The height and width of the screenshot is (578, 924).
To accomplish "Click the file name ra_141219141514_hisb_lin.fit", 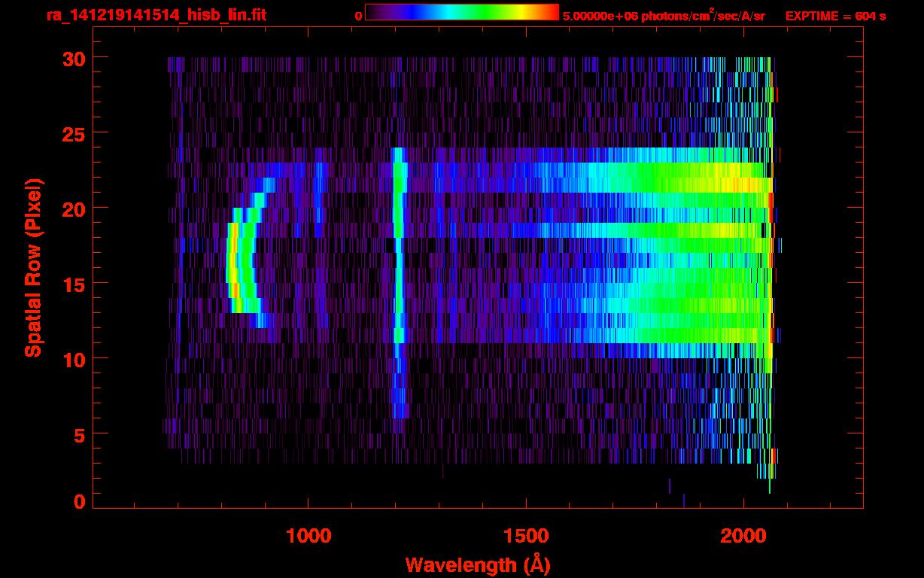I will coord(156,15).
